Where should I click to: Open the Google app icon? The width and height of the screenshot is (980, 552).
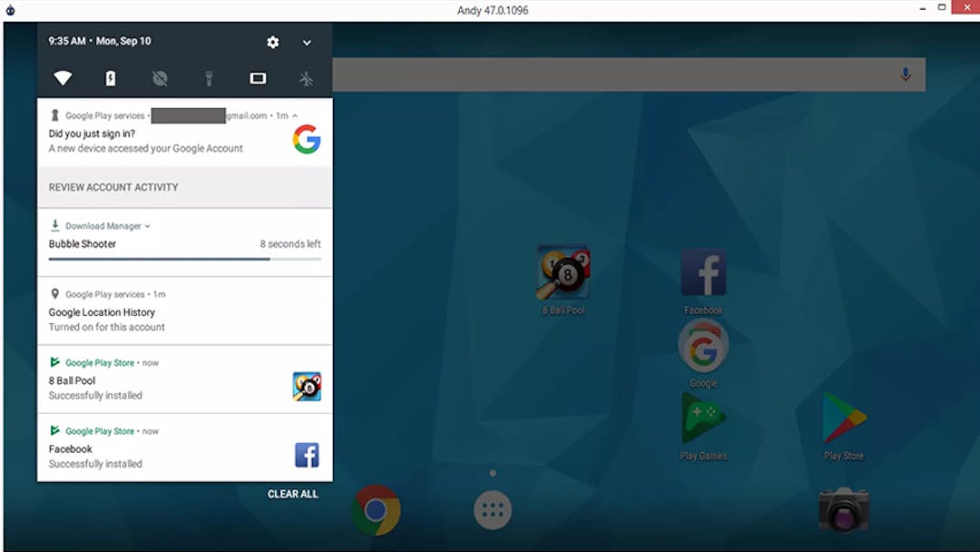pyautogui.click(x=703, y=346)
